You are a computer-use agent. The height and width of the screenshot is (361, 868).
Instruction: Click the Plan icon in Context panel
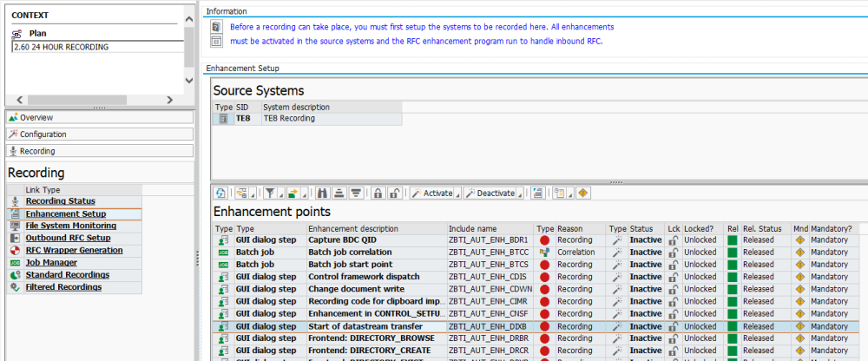(x=16, y=34)
